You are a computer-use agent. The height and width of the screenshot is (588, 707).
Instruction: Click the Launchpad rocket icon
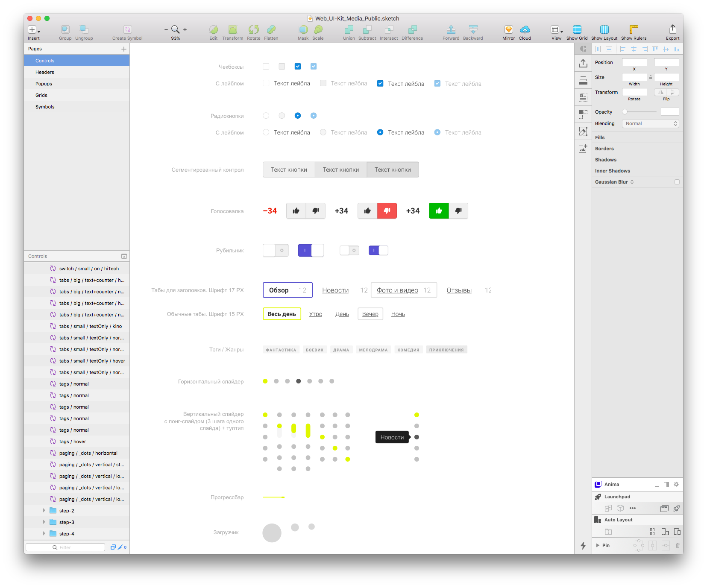coord(598,497)
